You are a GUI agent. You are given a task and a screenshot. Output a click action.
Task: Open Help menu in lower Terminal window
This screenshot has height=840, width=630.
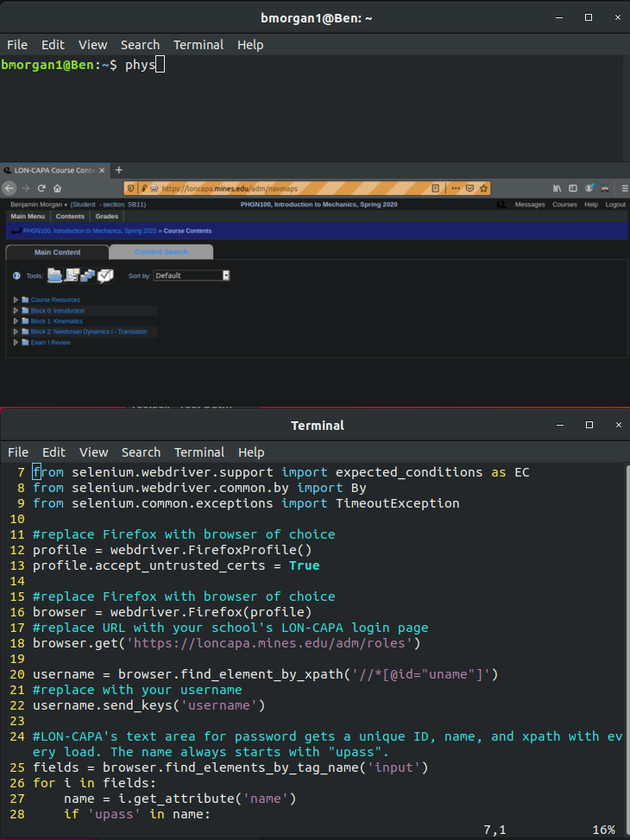tap(251, 452)
